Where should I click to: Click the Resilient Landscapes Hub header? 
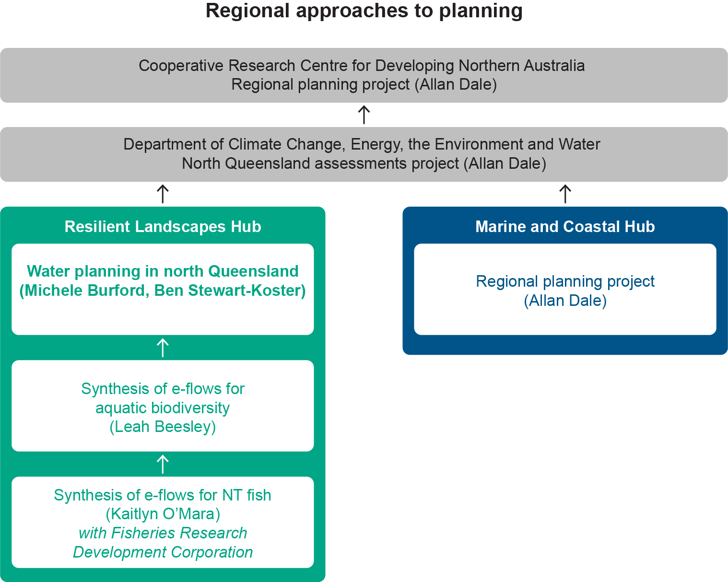click(163, 227)
